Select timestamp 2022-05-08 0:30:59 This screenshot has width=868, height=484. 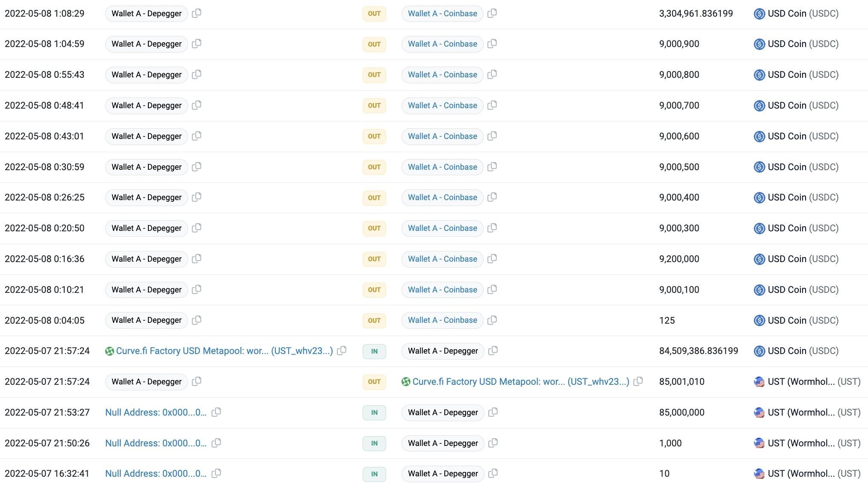(x=44, y=167)
